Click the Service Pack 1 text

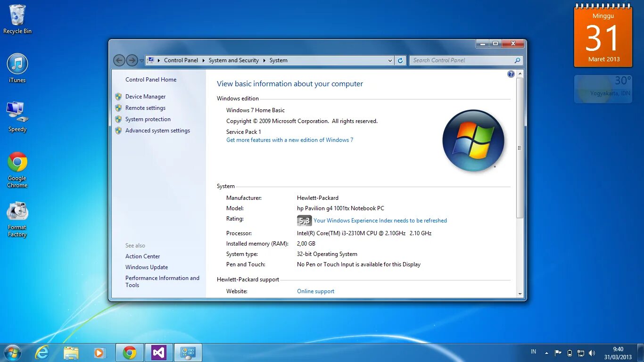[244, 132]
